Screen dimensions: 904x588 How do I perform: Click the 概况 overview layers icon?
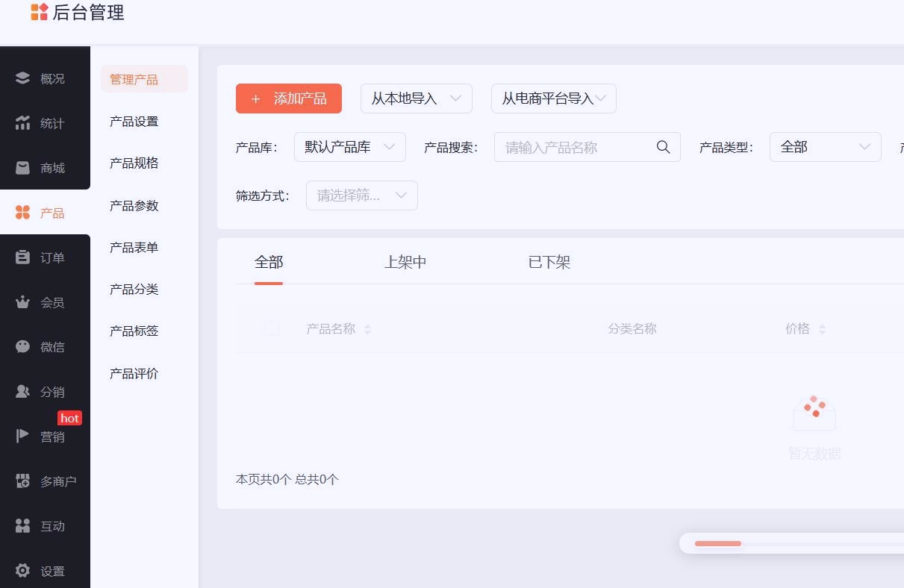coord(22,78)
